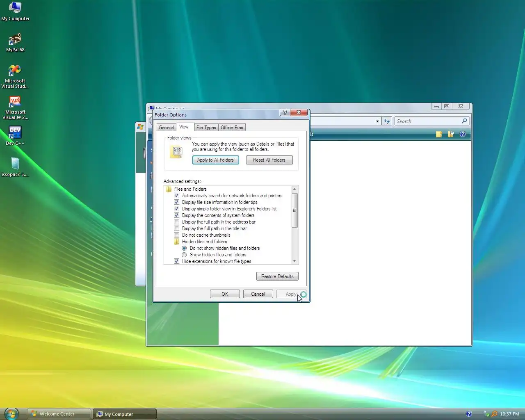Click Restore Defaults button

[277, 276]
